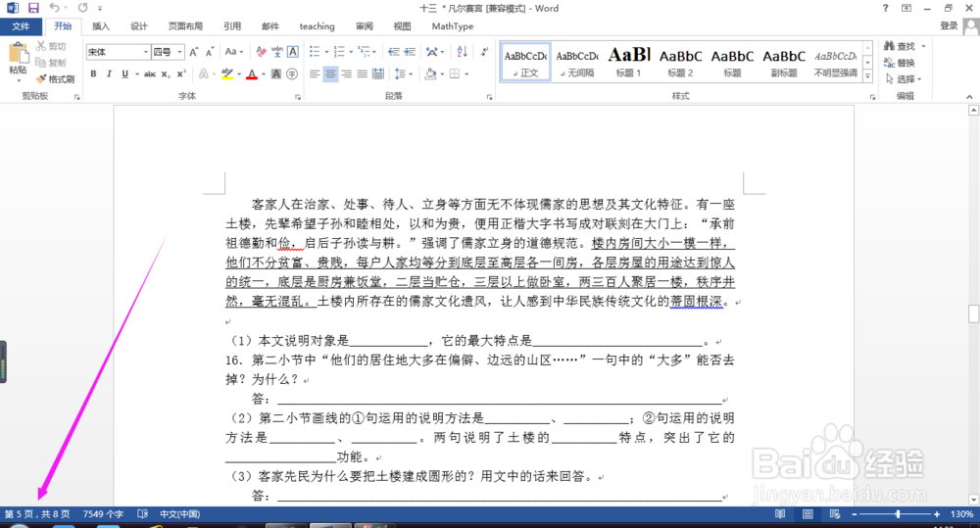Image resolution: width=980 pixels, height=528 pixels.
Task: Apply red font color swatch
Action: coord(252,73)
